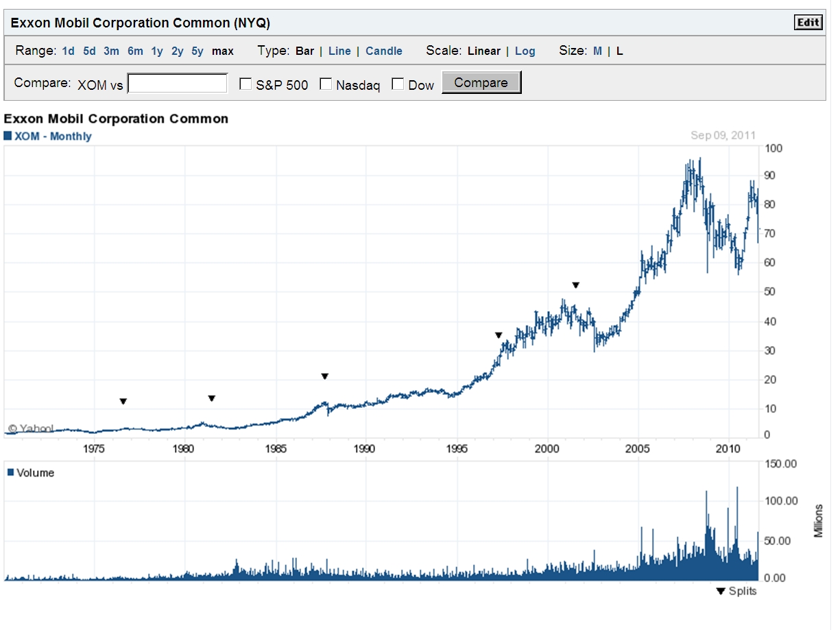Click the header title with (NYQ)
Viewport: 840px width, 630px height.
click(x=141, y=23)
